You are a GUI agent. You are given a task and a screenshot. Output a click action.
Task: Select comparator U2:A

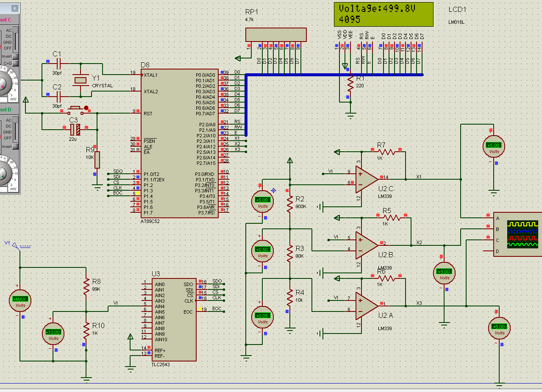pyautogui.click(x=366, y=306)
